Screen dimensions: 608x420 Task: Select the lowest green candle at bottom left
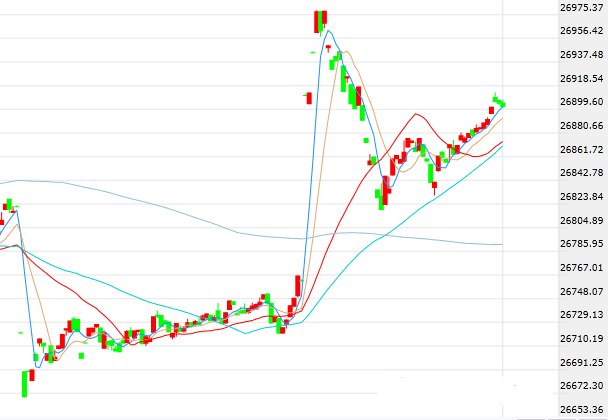25,383
